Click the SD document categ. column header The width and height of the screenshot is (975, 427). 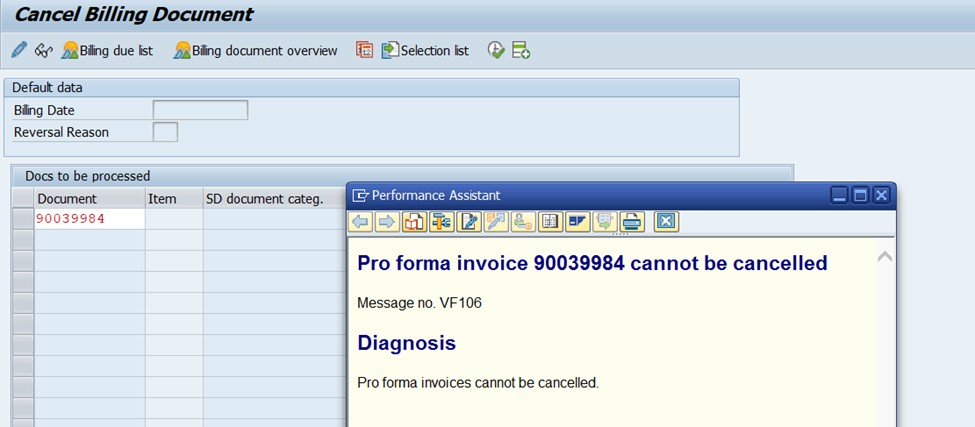pyautogui.click(x=274, y=199)
